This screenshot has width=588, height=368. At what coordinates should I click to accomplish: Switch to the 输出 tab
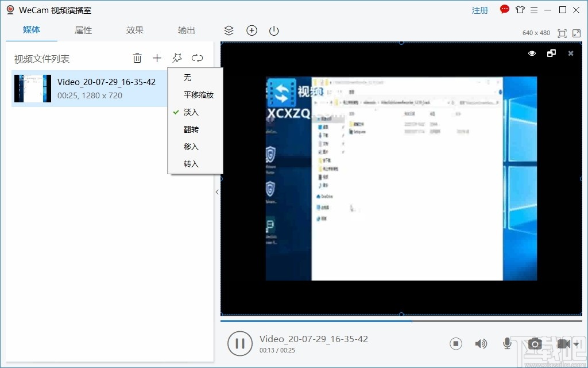pyautogui.click(x=186, y=30)
